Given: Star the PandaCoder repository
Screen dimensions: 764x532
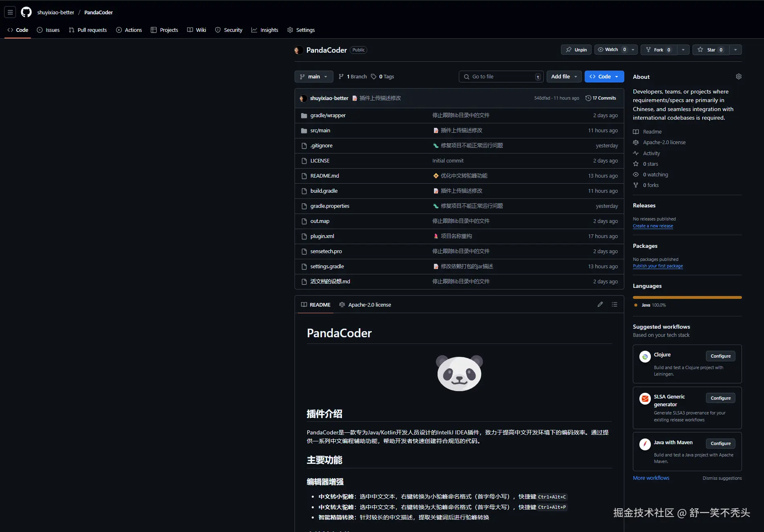Looking at the screenshot, I should (711, 50).
